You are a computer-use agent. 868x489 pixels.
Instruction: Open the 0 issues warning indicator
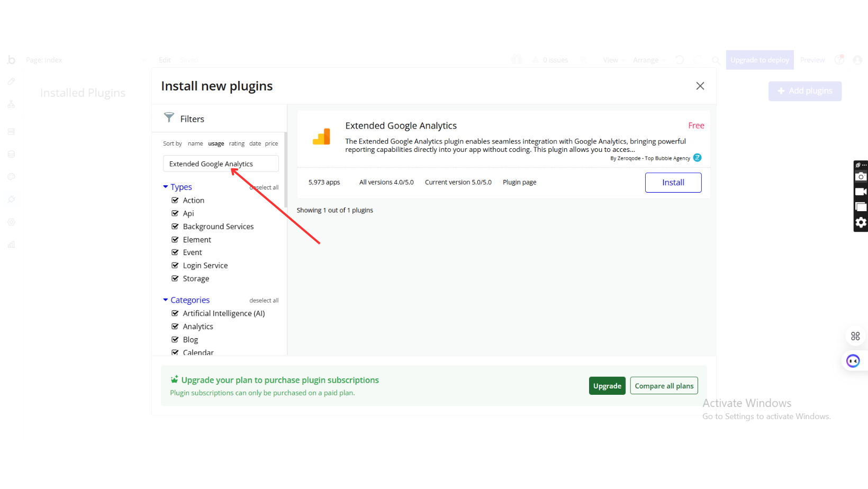pos(550,60)
